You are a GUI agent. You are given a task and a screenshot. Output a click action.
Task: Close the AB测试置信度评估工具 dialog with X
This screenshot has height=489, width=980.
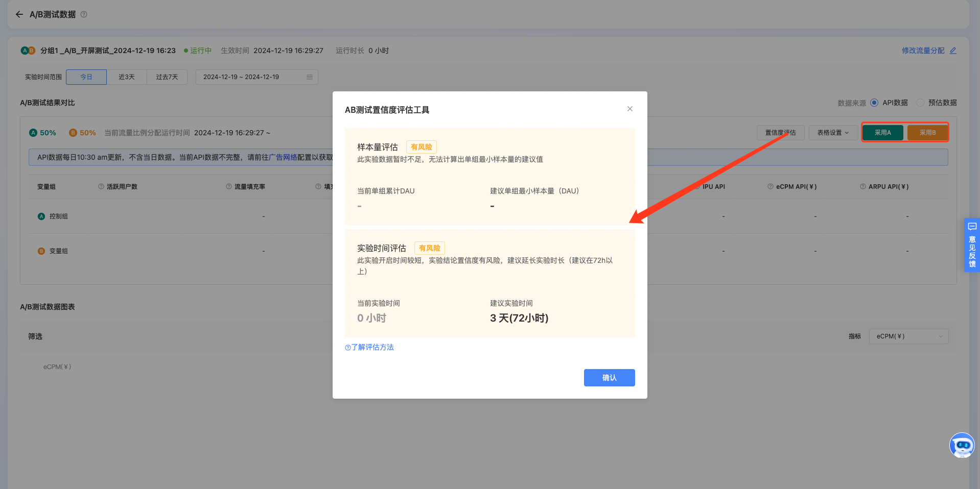pyautogui.click(x=629, y=109)
